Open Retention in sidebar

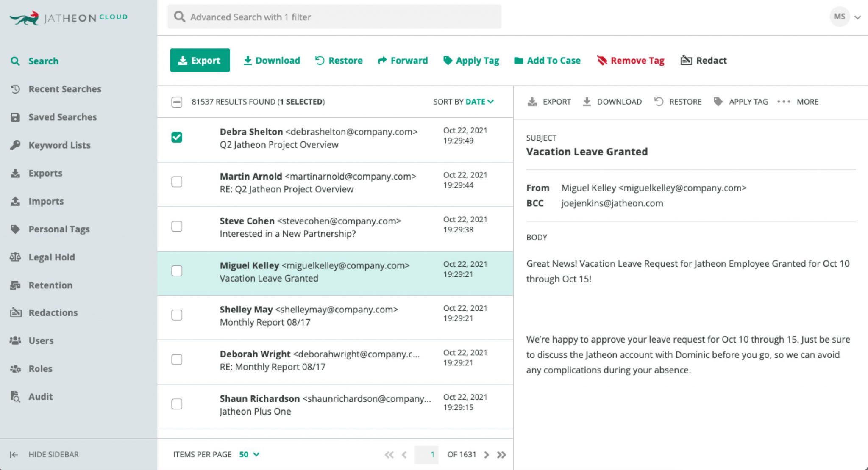coord(50,285)
